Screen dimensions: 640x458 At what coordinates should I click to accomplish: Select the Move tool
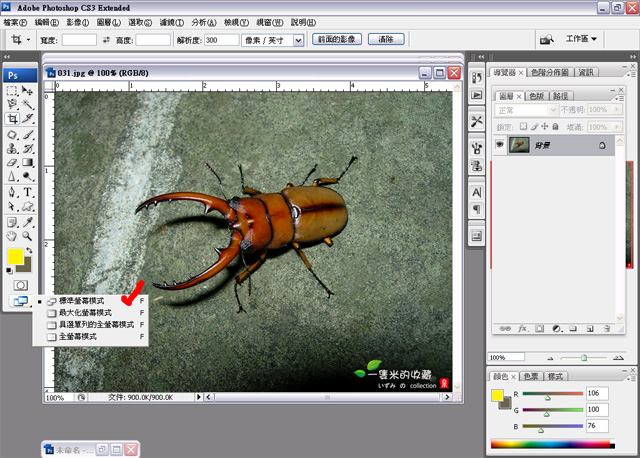click(28, 90)
